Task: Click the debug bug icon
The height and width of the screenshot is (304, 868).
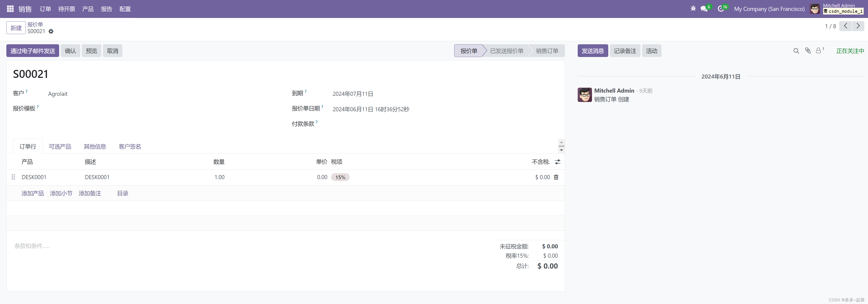Action: coord(693,9)
